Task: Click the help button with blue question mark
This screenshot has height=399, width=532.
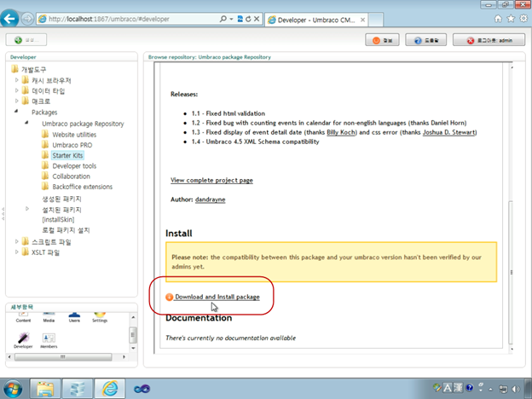Action: (425, 40)
